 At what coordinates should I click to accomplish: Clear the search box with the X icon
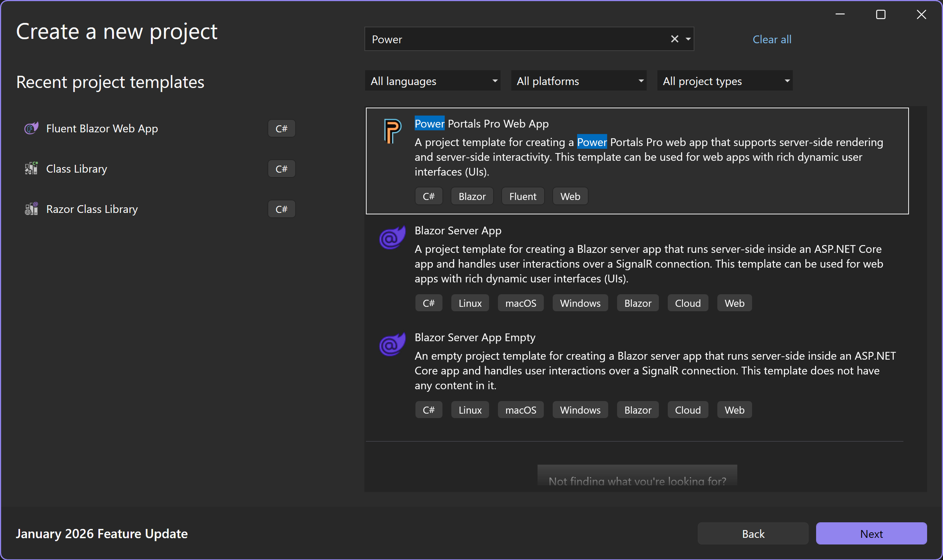pos(674,39)
